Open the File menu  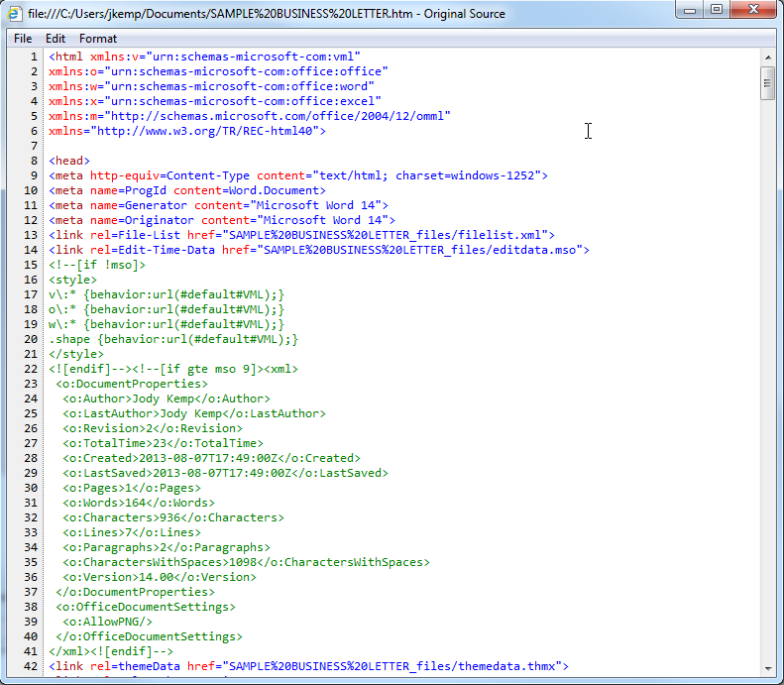(23, 39)
